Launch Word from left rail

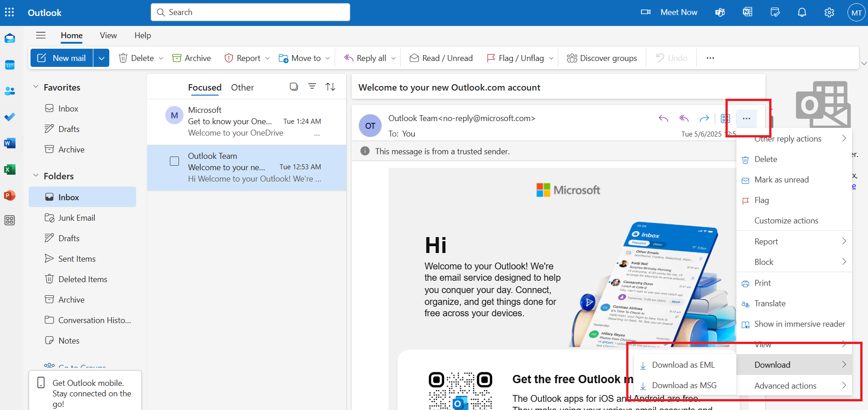[10, 143]
